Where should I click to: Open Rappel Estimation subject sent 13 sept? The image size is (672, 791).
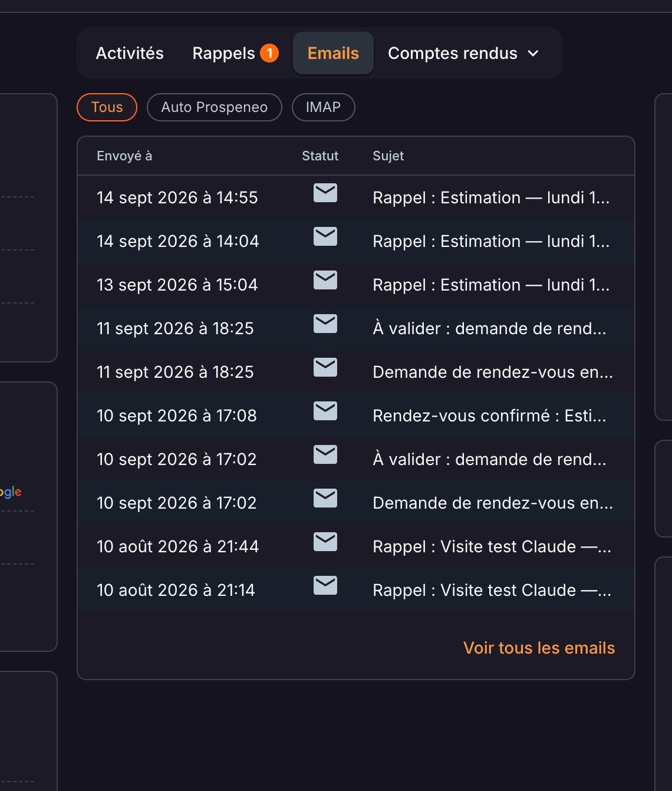tap(491, 285)
